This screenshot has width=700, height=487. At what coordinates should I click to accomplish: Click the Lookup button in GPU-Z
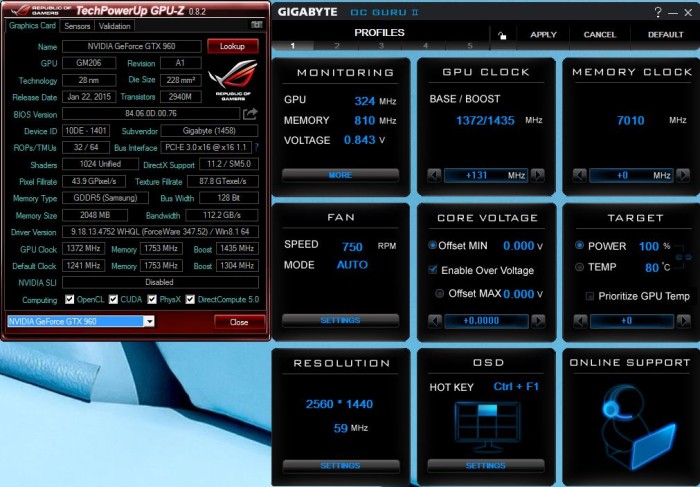click(x=233, y=46)
